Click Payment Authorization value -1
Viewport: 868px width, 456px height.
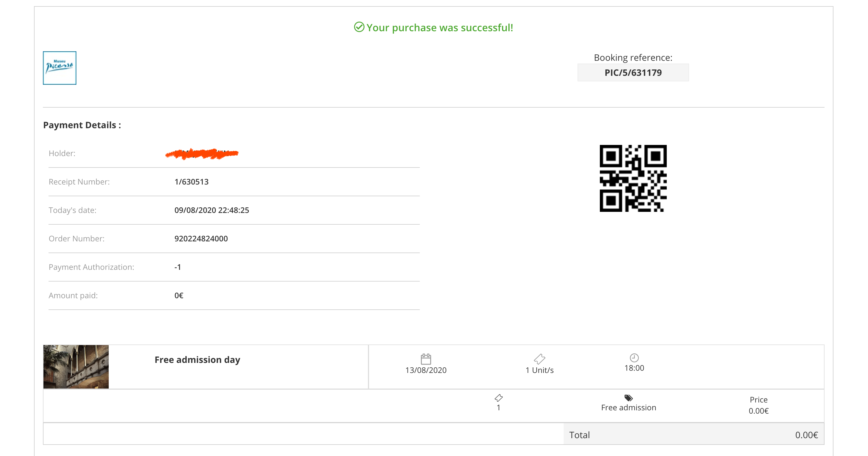pos(178,267)
